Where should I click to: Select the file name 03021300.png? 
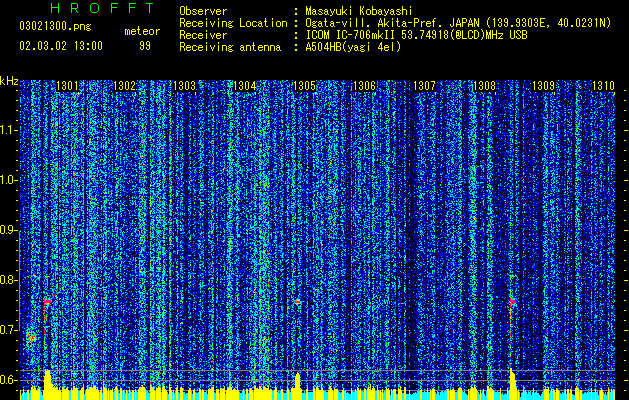point(55,27)
